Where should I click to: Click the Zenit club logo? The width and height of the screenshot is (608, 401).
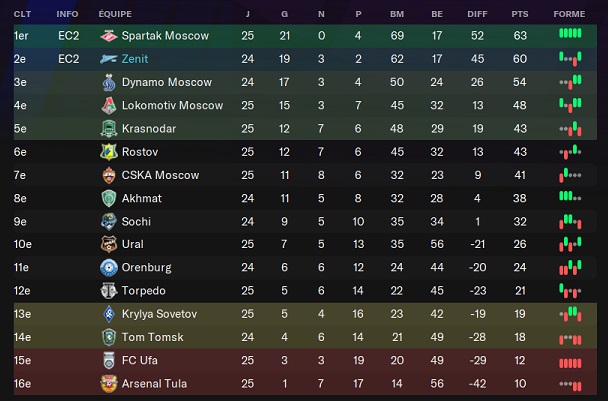point(109,59)
